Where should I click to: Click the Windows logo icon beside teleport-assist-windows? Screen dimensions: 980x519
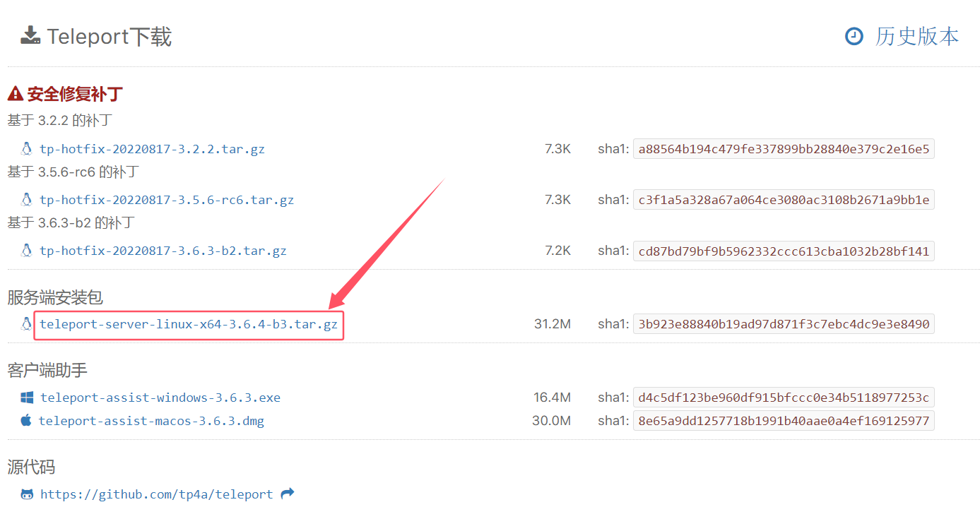[27, 397]
